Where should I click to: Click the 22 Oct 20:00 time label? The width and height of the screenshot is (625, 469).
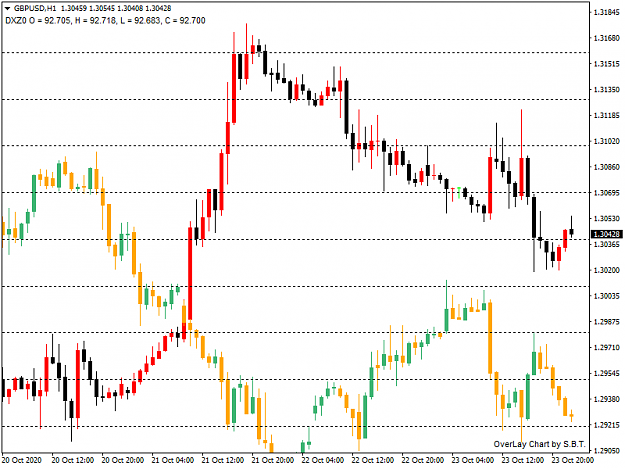coord(423,460)
